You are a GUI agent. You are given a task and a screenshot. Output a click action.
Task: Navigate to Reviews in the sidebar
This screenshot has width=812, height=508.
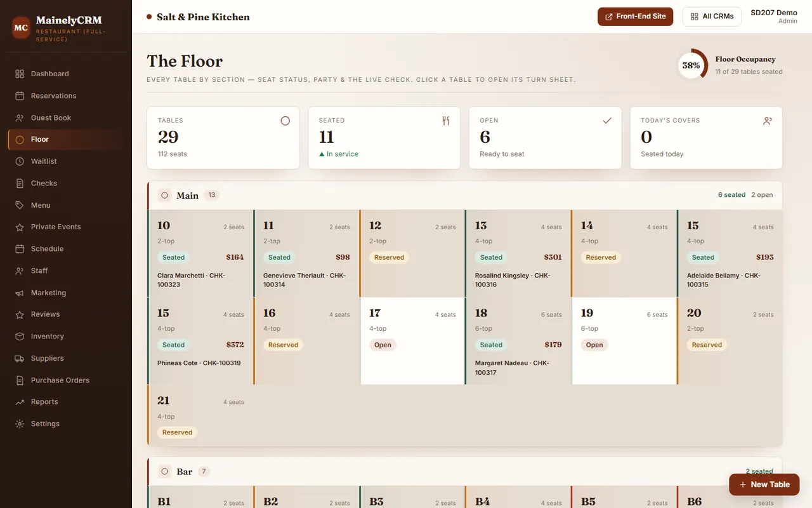[66, 314]
